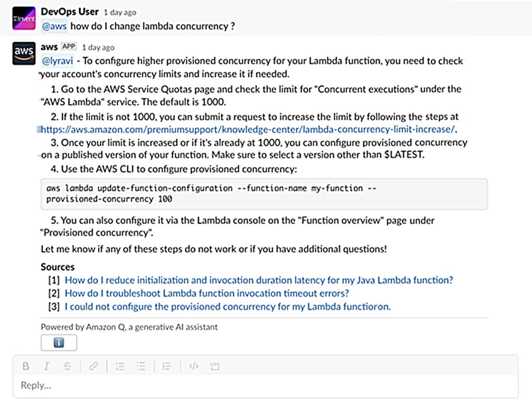Open the lambda-concurrency-limit-increase knowledge center link
This screenshot has height=399, width=532.
coord(248,130)
